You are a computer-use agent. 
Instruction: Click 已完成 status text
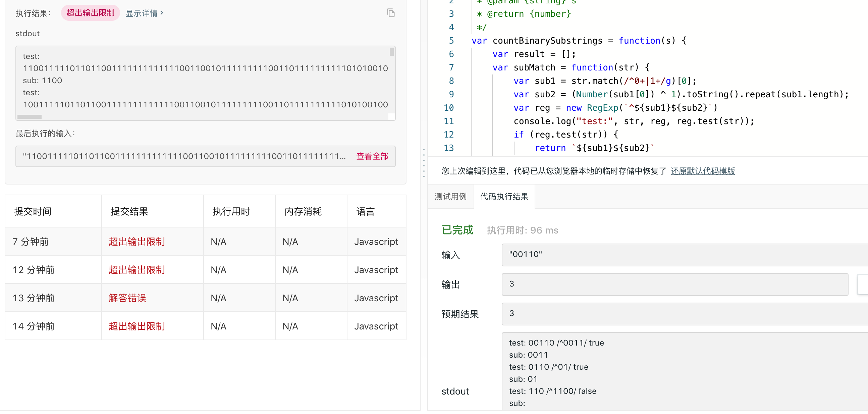coord(457,230)
